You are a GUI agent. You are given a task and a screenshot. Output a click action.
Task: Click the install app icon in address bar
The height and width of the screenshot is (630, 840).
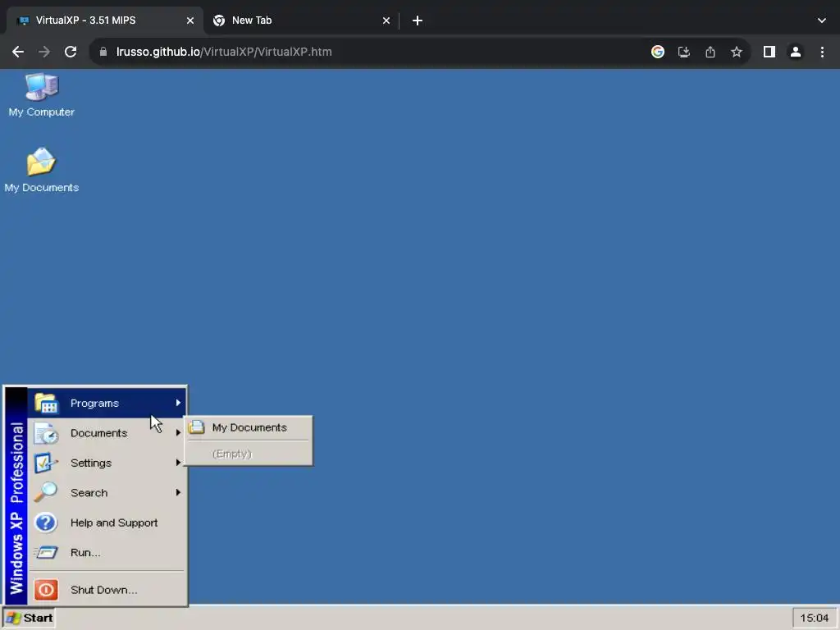click(684, 52)
